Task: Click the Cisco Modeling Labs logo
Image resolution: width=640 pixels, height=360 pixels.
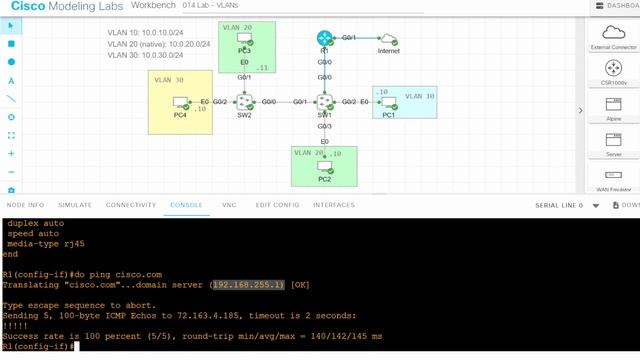Action: [x=67, y=6]
